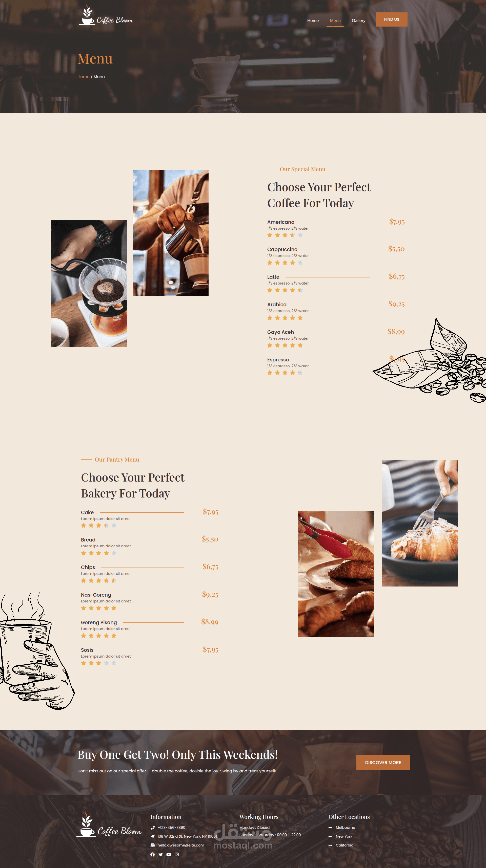Screen dimensions: 486x868
Task: Go to the Home nav item
Action: tap(313, 20)
